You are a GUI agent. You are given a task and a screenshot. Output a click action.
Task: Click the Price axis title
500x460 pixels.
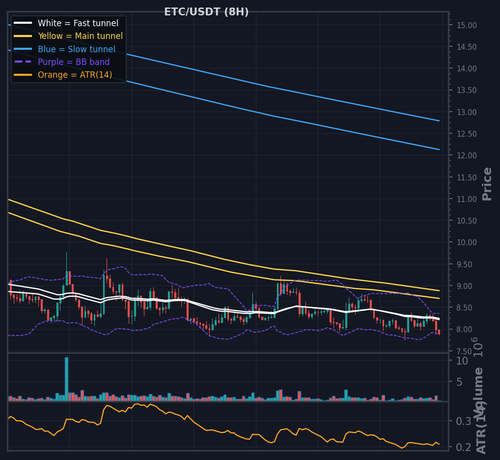tap(487, 184)
